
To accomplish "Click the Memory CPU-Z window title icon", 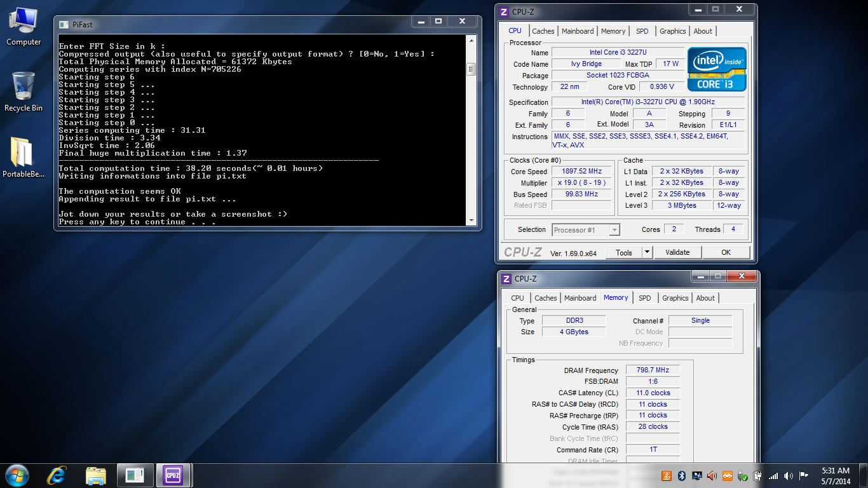I will [x=506, y=279].
